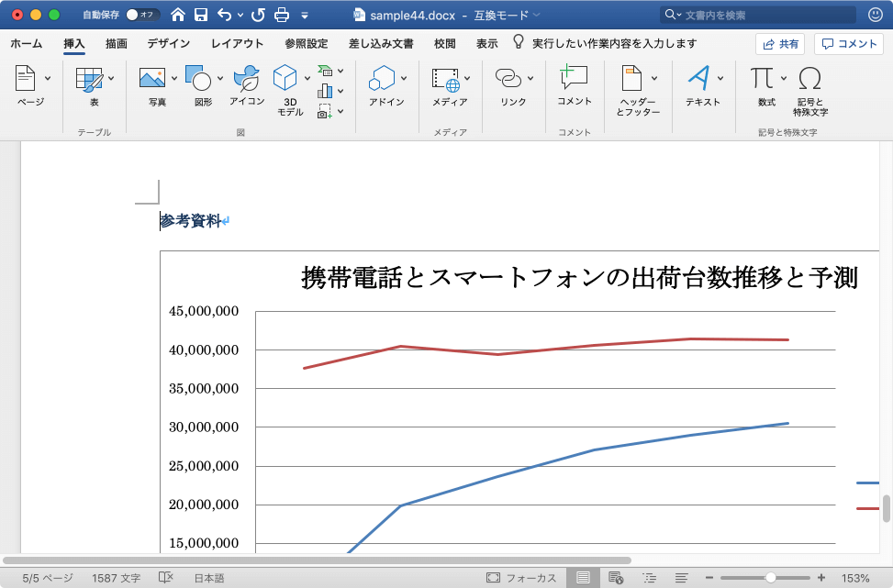Viewport: 893px width, 588px height.
Task: Click the 文書内を検索 search field
Action: [x=758, y=15]
